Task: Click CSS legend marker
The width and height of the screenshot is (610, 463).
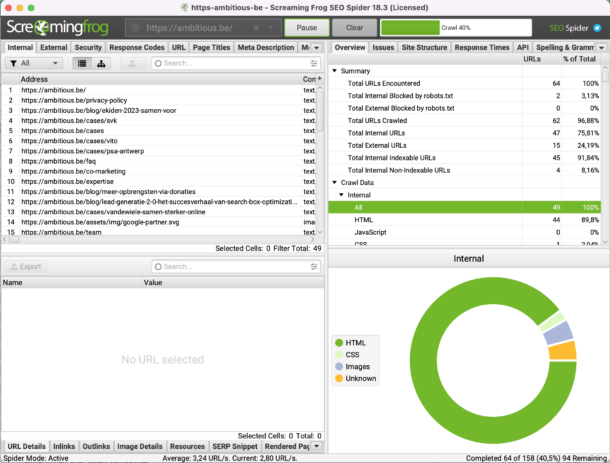Action: pyautogui.click(x=339, y=354)
